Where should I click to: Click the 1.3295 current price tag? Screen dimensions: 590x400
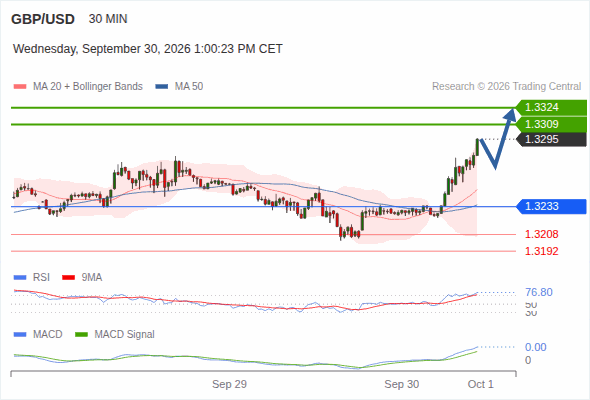[x=551, y=139]
